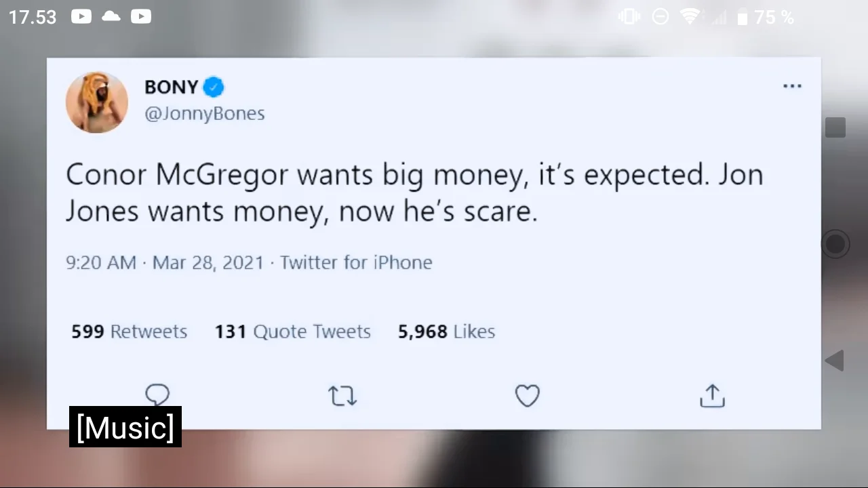Image resolution: width=868 pixels, height=488 pixels.
Task: Tap the [Music] caption box
Action: [125, 427]
